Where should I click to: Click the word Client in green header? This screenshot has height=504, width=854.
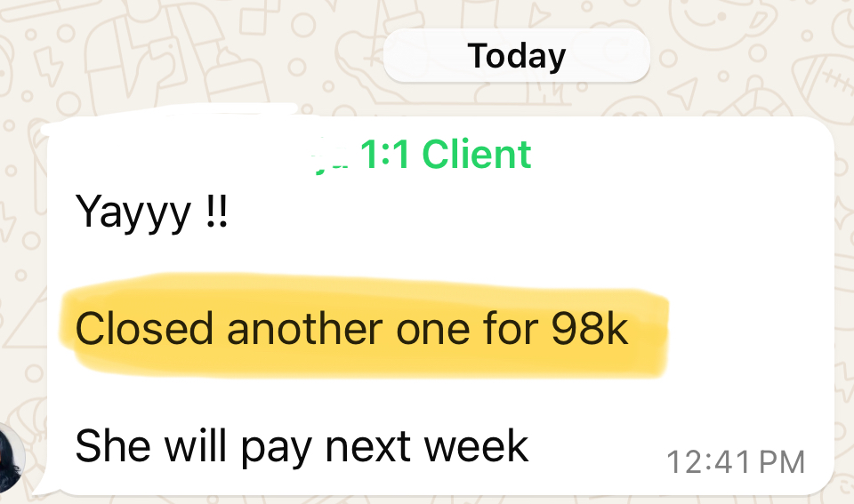click(477, 154)
